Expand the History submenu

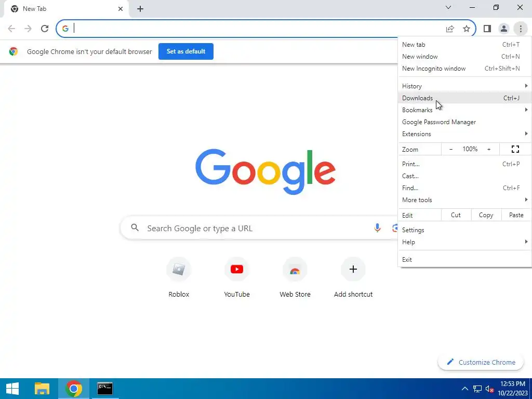[x=465, y=86]
